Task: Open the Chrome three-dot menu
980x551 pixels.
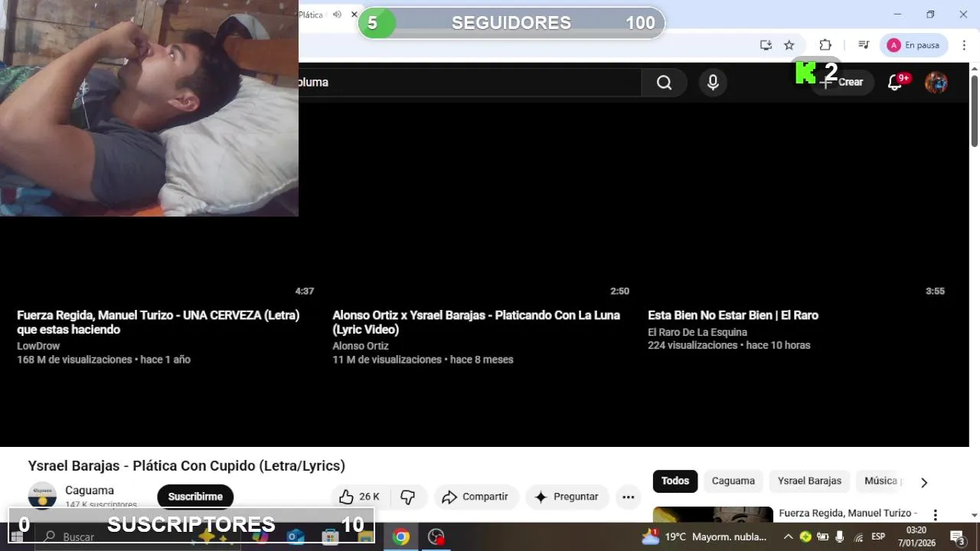Action: (965, 45)
